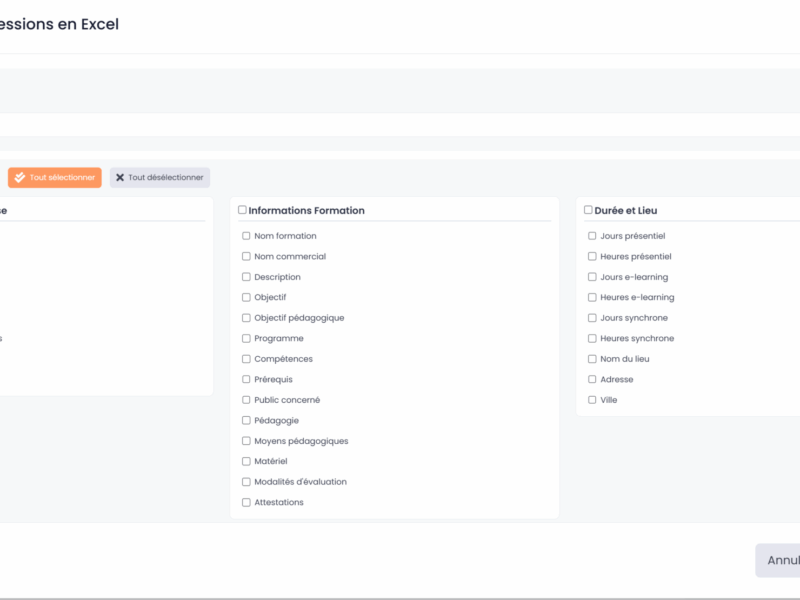Screen dimensions: 800x600
Task: Check the Moyens pédagogiques checkbox
Action: 246,441
